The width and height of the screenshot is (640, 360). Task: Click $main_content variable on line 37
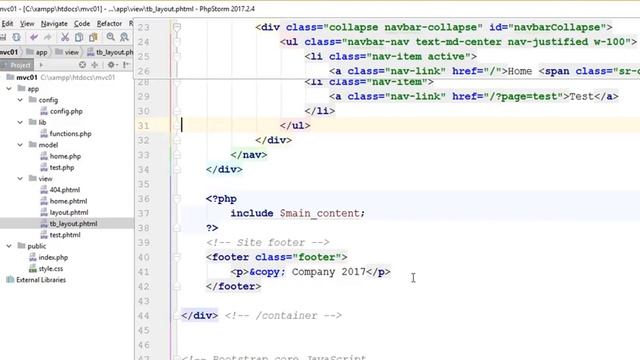click(x=320, y=213)
